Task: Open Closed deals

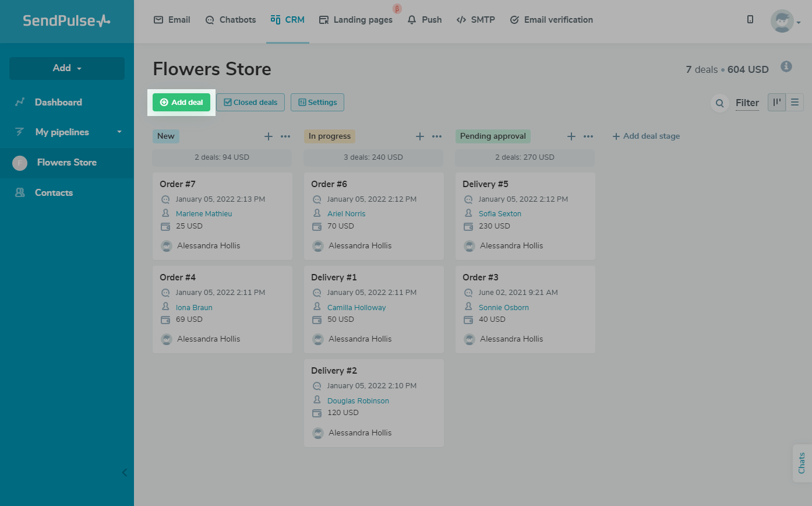Action: pos(250,103)
